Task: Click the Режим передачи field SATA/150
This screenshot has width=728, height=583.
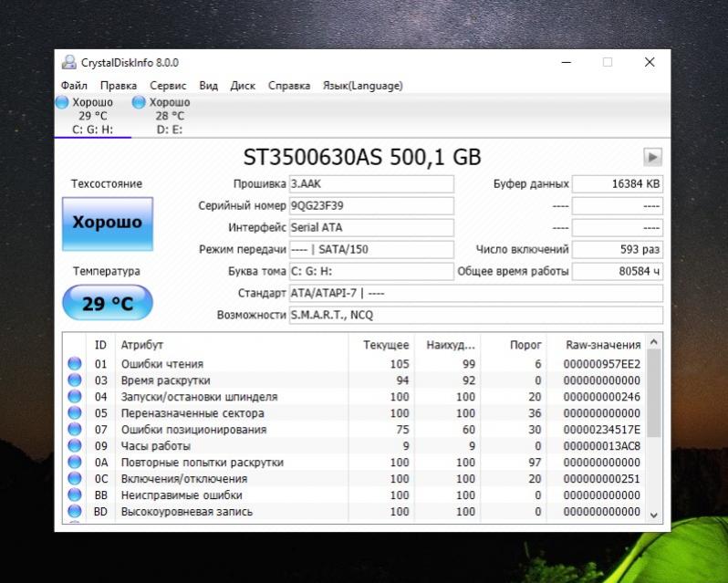Action: (371, 249)
